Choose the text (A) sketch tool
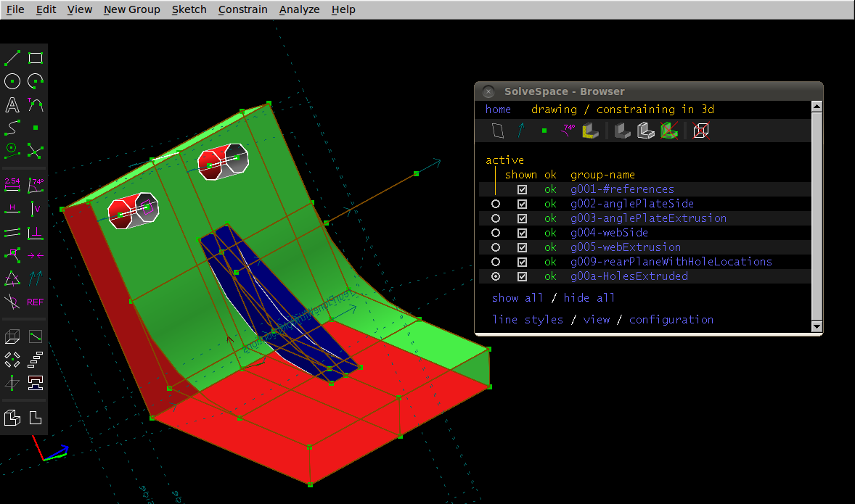This screenshot has width=855, height=504. click(x=12, y=105)
